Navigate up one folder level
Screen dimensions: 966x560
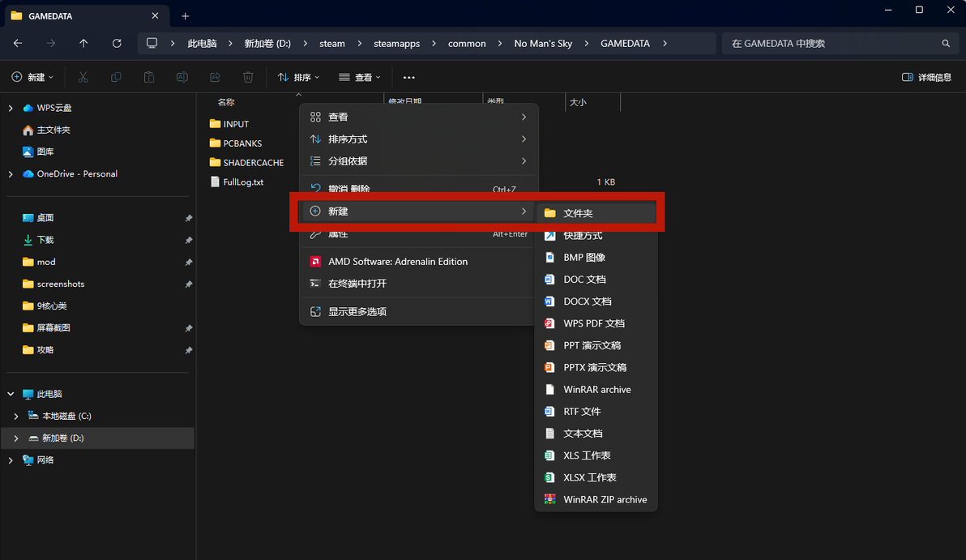[x=83, y=43]
